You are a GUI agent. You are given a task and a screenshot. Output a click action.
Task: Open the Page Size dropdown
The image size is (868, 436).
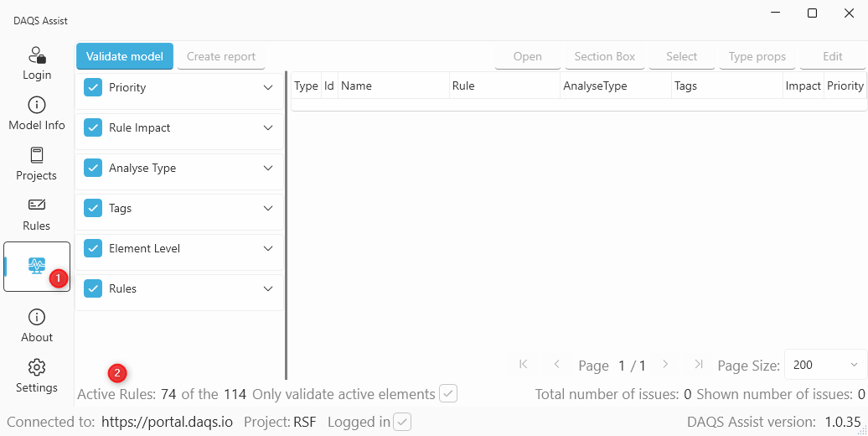click(825, 365)
